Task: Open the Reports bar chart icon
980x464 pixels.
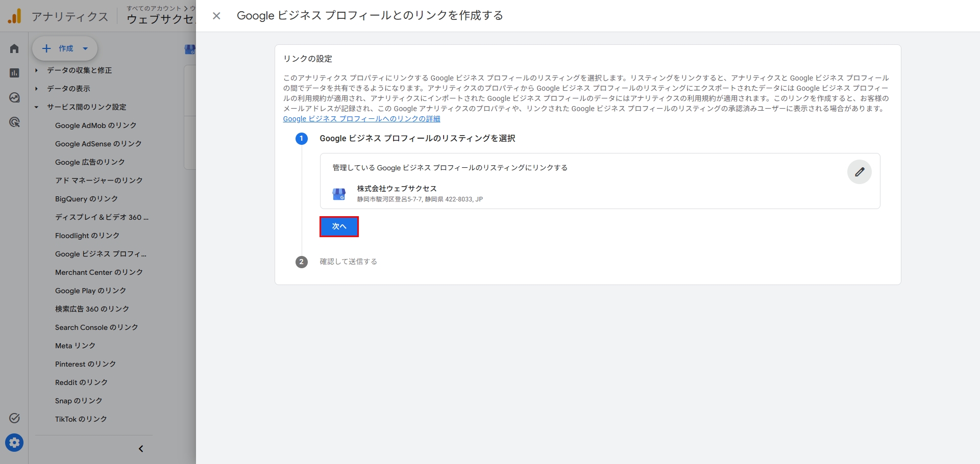Action: 14,73
